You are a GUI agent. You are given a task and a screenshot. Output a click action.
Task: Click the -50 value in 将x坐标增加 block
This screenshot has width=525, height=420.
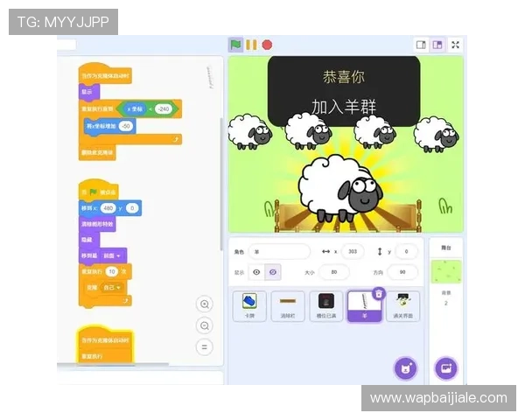[x=125, y=126]
